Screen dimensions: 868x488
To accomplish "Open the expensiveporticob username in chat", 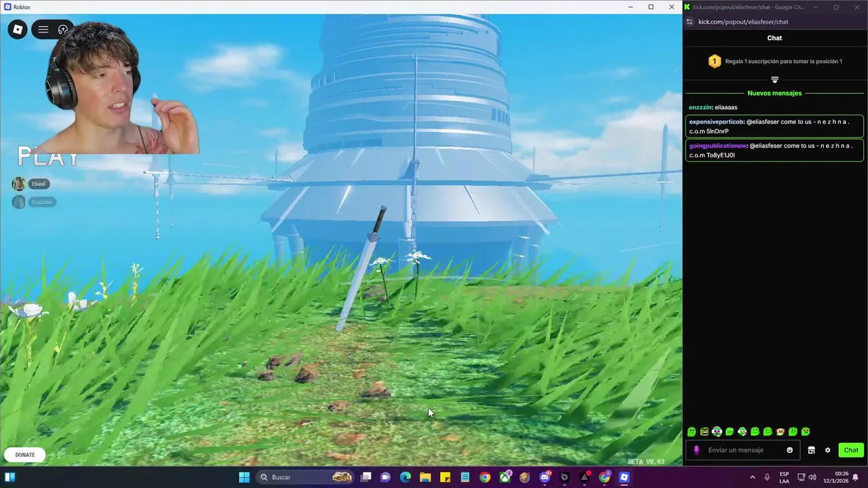I will point(716,122).
